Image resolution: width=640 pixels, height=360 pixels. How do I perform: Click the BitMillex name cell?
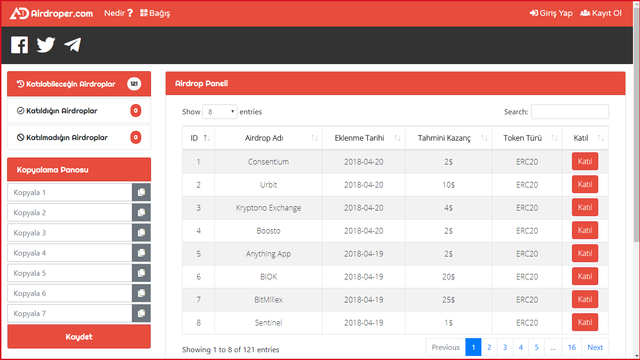click(268, 300)
